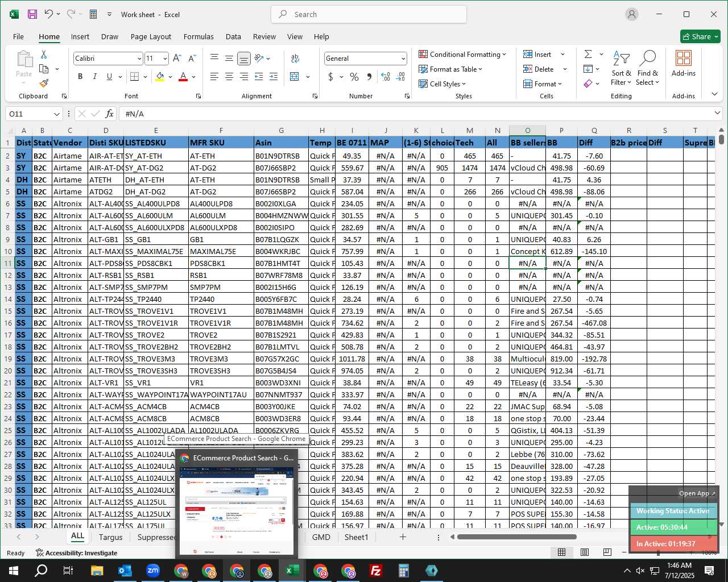This screenshot has width=728, height=582.
Task: Click the Format Painter brush icon
Action: click(44, 83)
